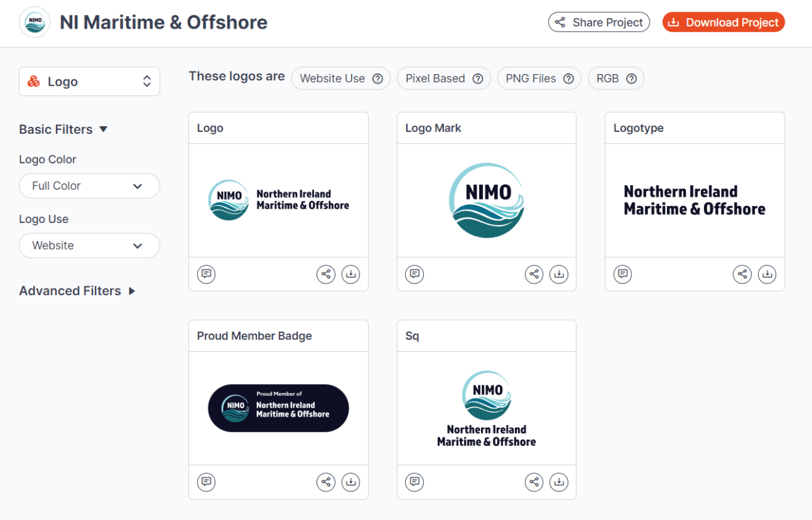The height and width of the screenshot is (520, 812).
Task: Show help for PNG Files tag
Action: click(568, 79)
